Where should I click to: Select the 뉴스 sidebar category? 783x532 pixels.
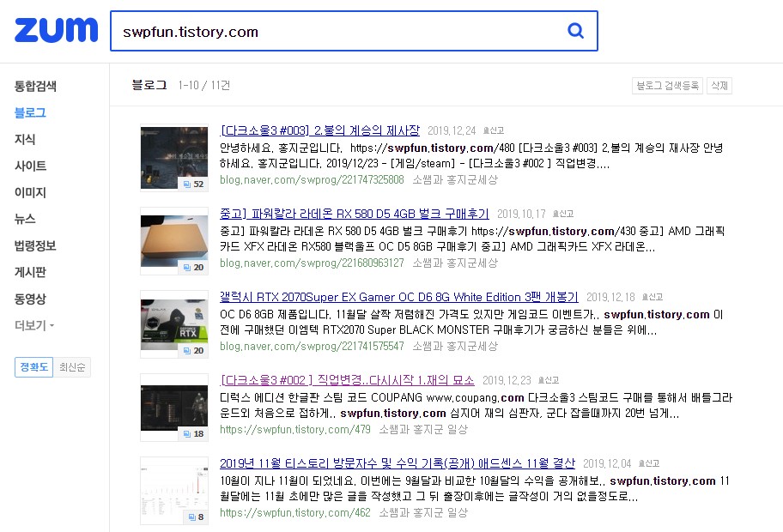[x=24, y=219]
